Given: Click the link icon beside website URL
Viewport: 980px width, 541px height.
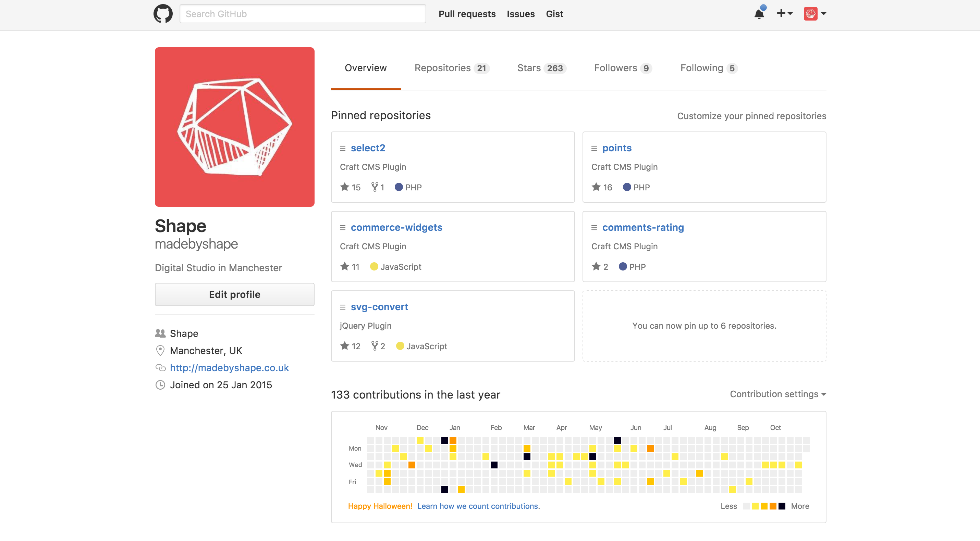Looking at the screenshot, I should 160,368.
